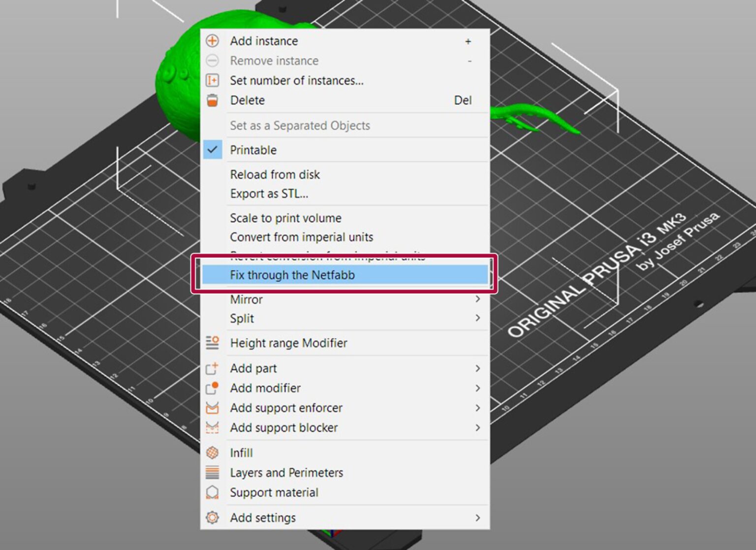Click Export as STL
The width and height of the screenshot is (756, 550).
coord(269,194)
